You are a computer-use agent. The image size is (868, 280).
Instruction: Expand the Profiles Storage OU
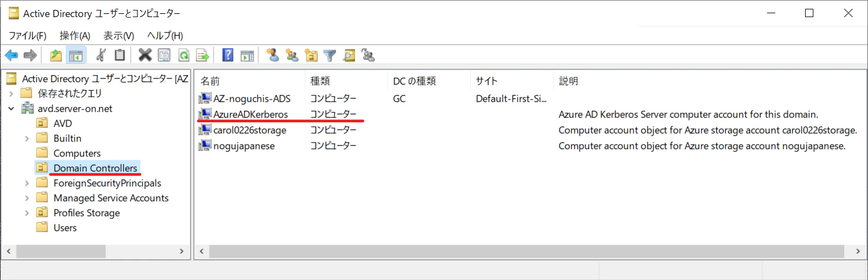coord(26,213)
